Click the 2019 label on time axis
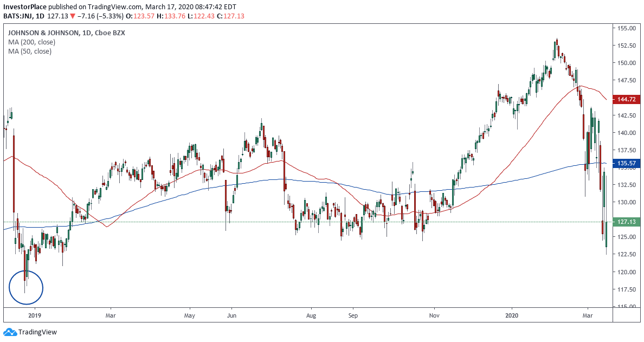Screen dimensions: 644x342 click(x=35, y=316)
